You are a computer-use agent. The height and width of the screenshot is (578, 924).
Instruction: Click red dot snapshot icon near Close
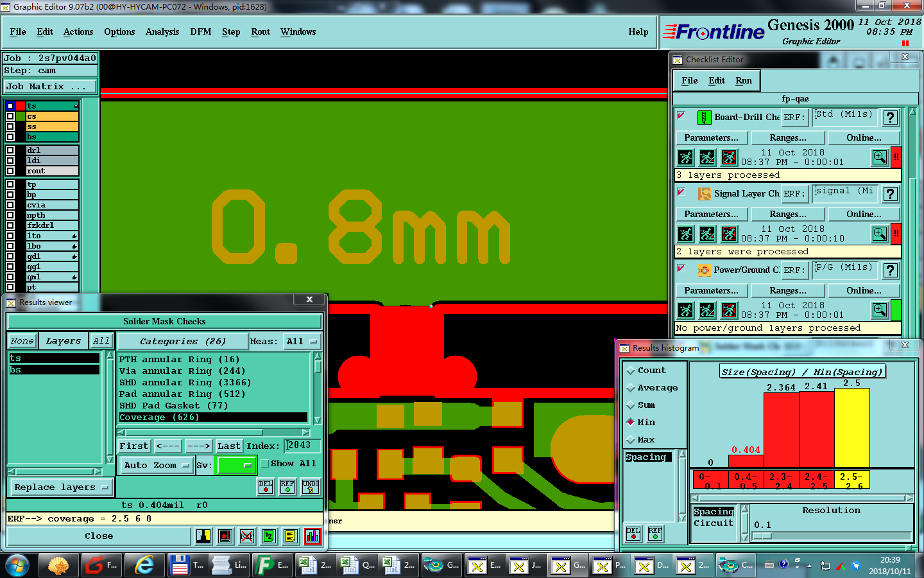coord(225,536)
